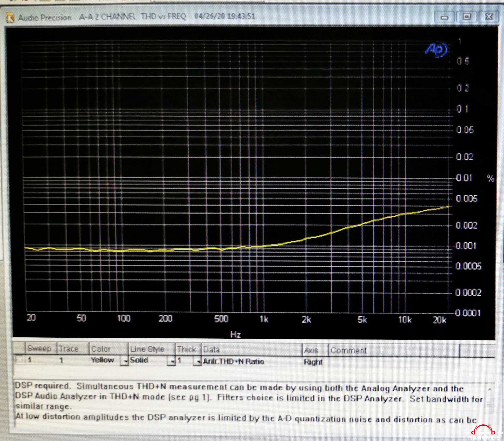The height and width of the screenshot is (441, 504).
Task: Click the 0.0001 y-axis value label
Action: [x=468, y=313]
